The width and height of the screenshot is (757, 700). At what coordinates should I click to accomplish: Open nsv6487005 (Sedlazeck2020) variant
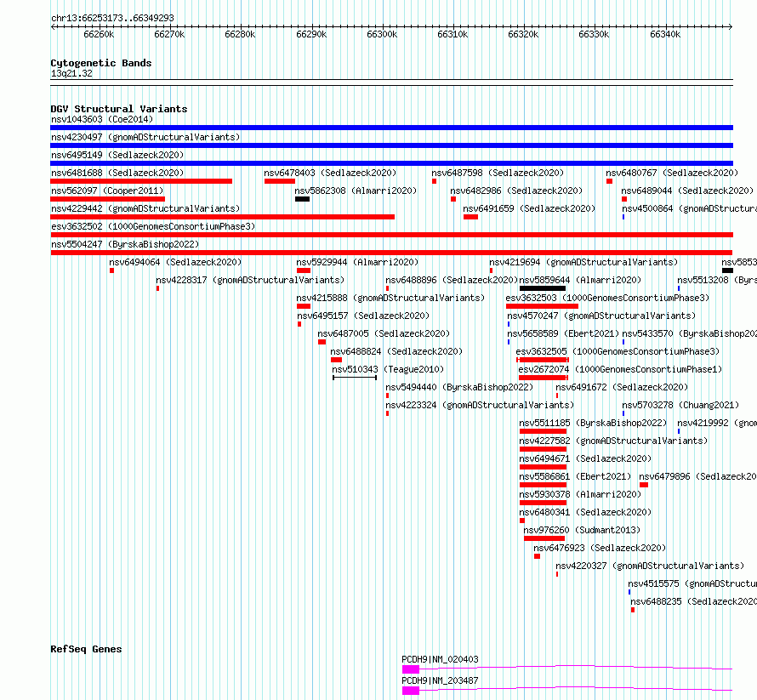(384, 333)
